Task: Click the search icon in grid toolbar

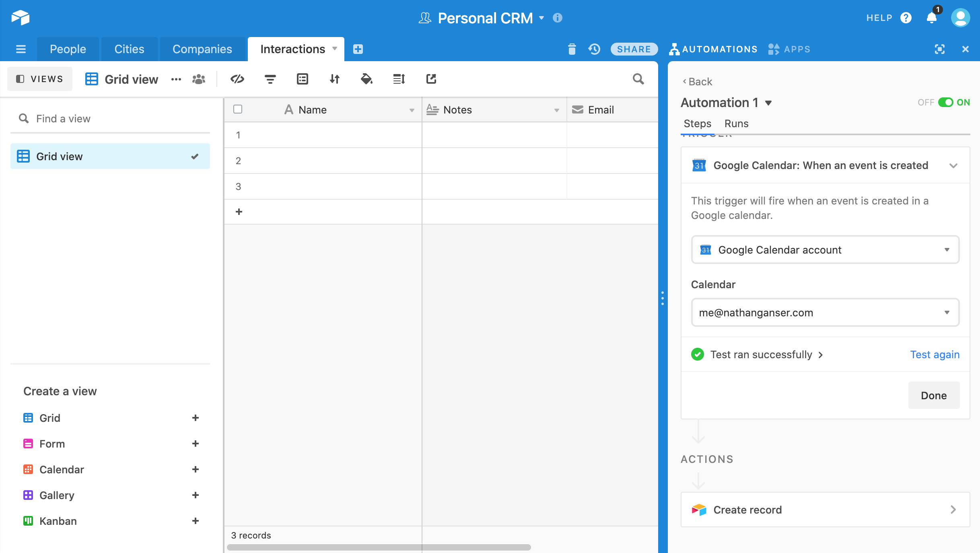Action: [638, 78]
